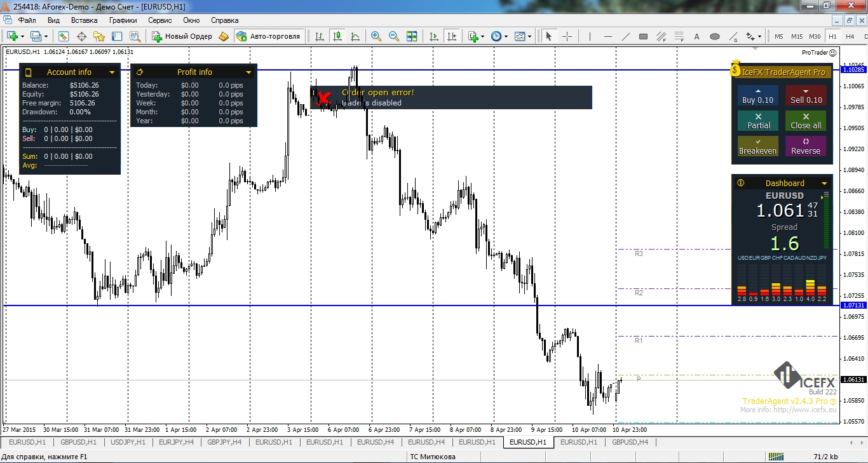This screenshot has width=868, height=463.
Task: Click the Close all button
Action: pos(806,121)
